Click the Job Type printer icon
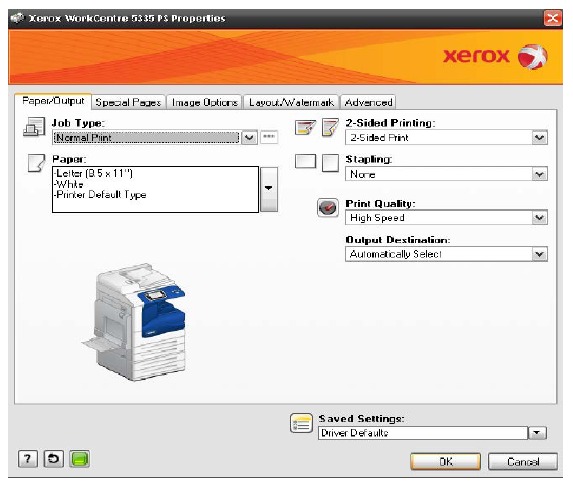 (34, 127)
